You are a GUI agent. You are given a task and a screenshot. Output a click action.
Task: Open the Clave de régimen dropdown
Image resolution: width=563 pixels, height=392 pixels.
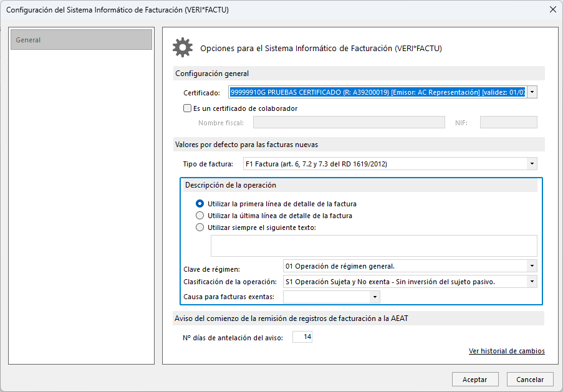532,266
